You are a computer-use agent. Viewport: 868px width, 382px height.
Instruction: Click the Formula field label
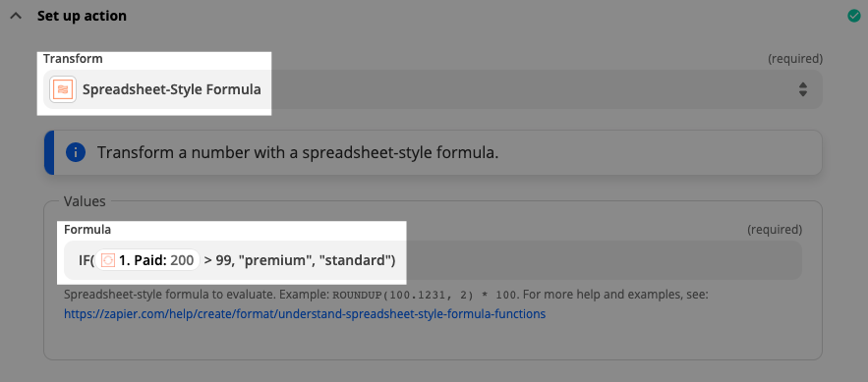click(87, 230)
